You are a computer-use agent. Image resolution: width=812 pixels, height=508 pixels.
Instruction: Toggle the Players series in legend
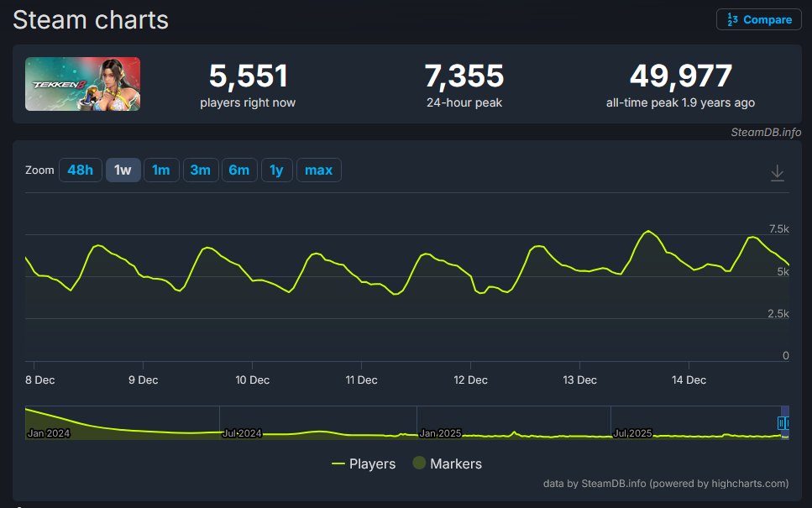(364, 463)
